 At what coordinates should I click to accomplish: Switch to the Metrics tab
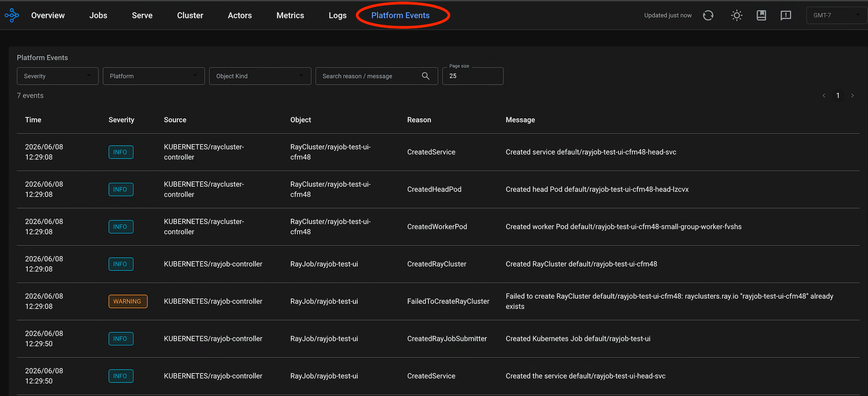click(x=290, y=16)
